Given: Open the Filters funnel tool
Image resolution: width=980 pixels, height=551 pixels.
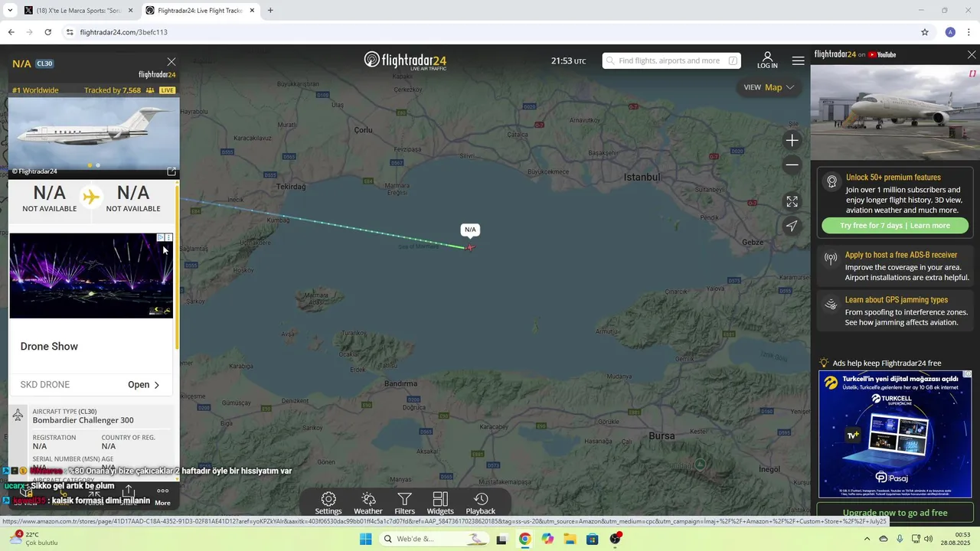Looking at the screenshot, I should 405,504.
